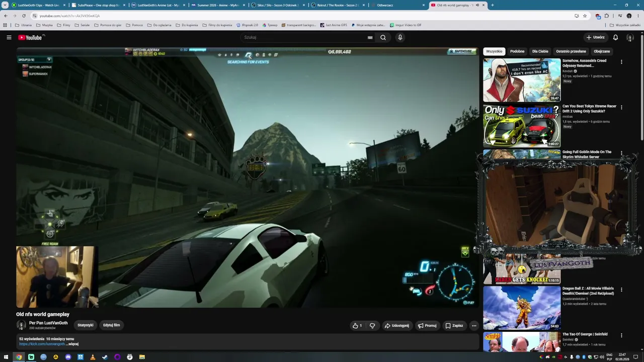The image size is (644, 362).
Task: Open the Assassin's Creed Odyssey video thumbnail
Action: 522,80
